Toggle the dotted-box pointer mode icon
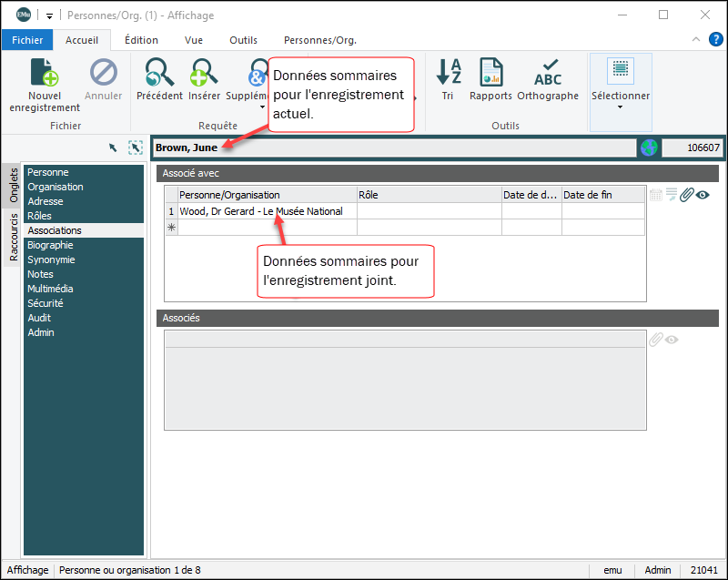Image resolution: width=728 pixels, height=580 pixels. point(136,148)
